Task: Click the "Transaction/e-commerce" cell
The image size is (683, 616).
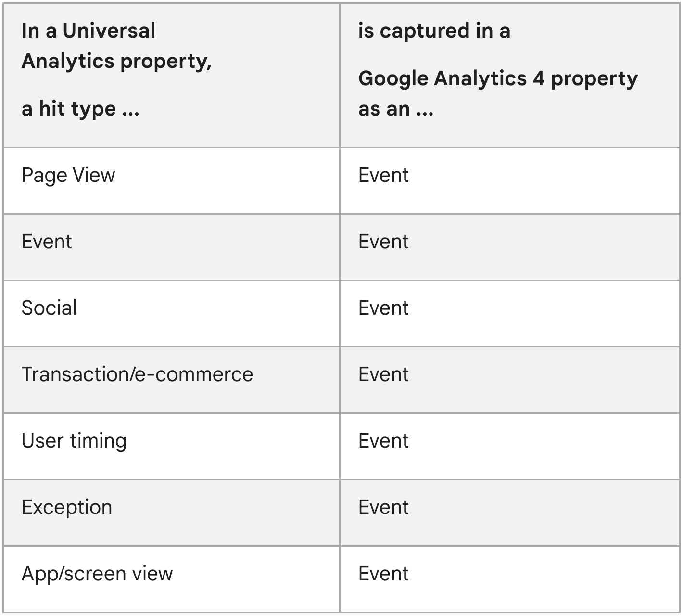Action: pyautogui.click(x=137, y=374)
